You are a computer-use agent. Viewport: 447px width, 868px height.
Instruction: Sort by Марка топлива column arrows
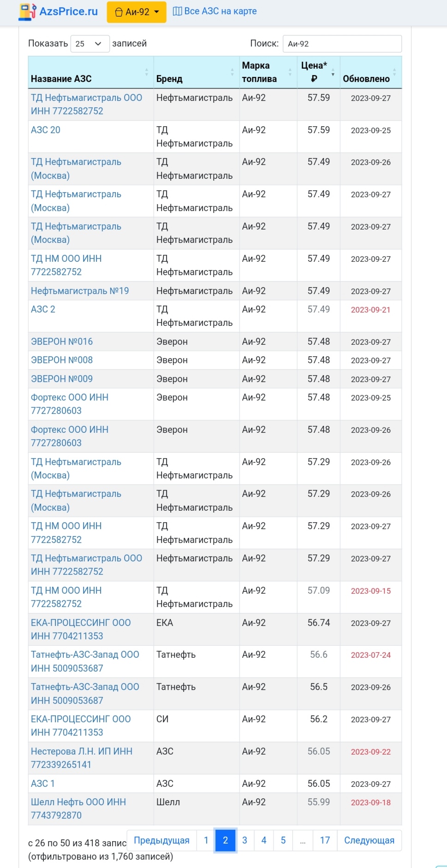[x=290, y=72]
